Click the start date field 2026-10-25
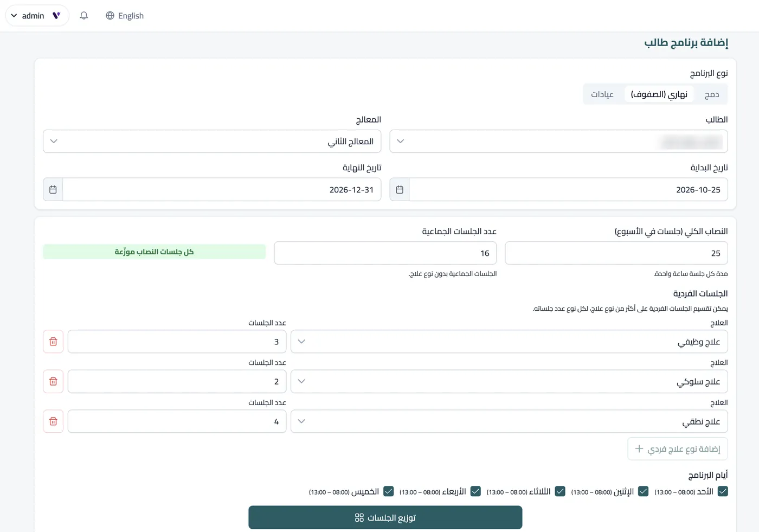The width and height of the screenshot is (759, 532). [568, 190]
